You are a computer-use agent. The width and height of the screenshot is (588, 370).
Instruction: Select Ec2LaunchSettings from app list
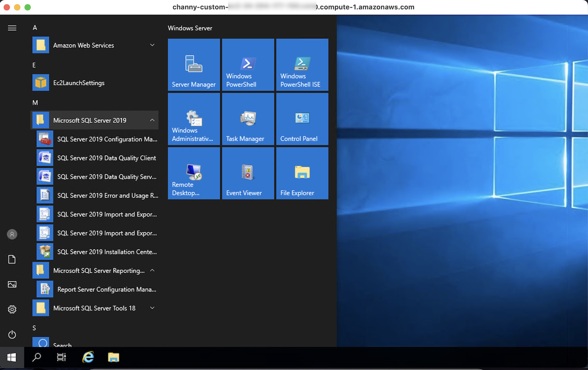click(x=79, y=83)
